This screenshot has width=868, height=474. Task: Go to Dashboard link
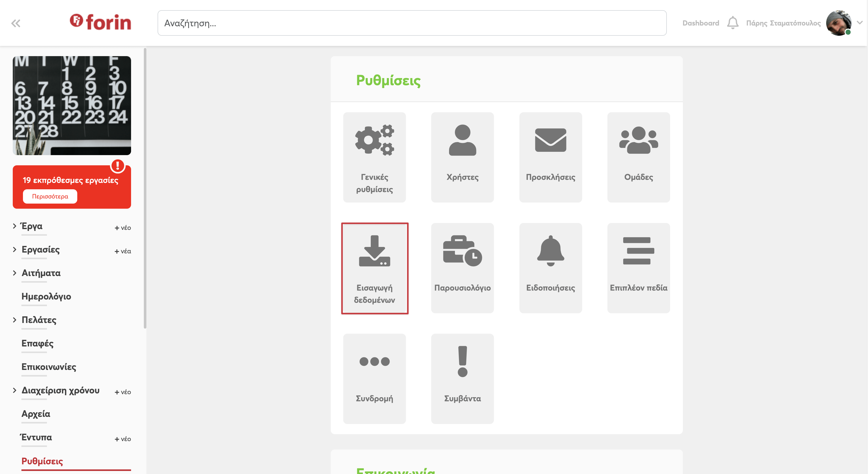pos(700,23)
